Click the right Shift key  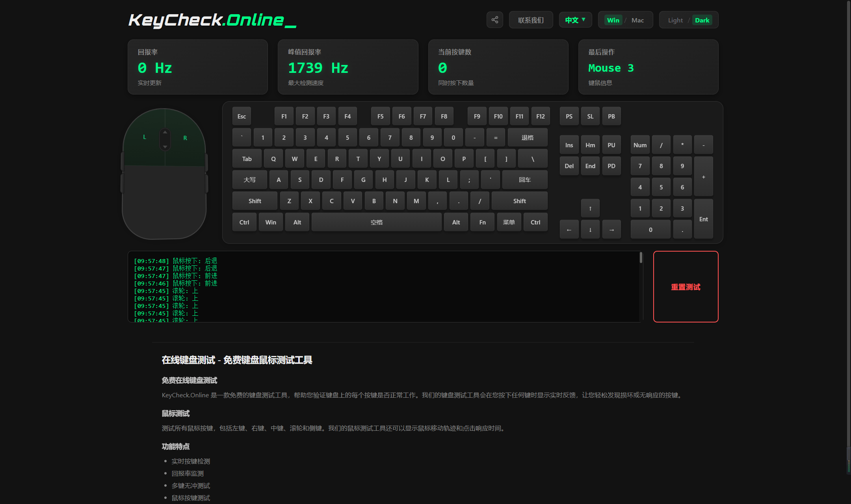tap(520, 201)
